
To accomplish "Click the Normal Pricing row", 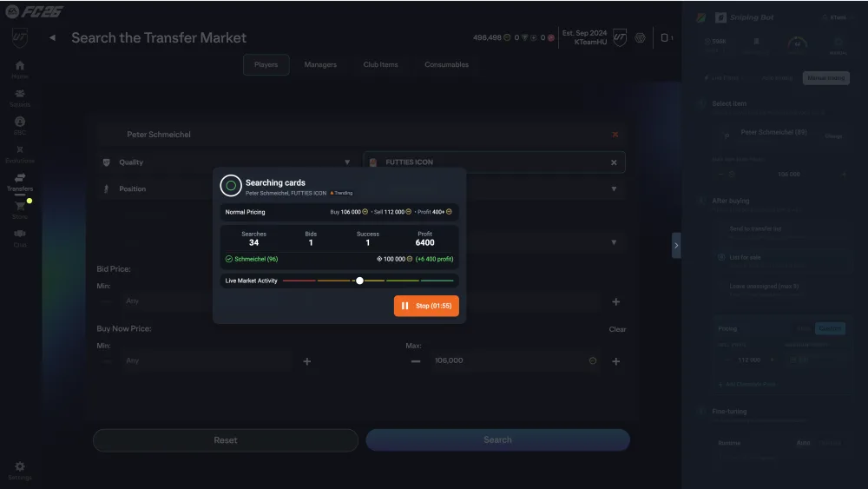I will pos(339,212).
